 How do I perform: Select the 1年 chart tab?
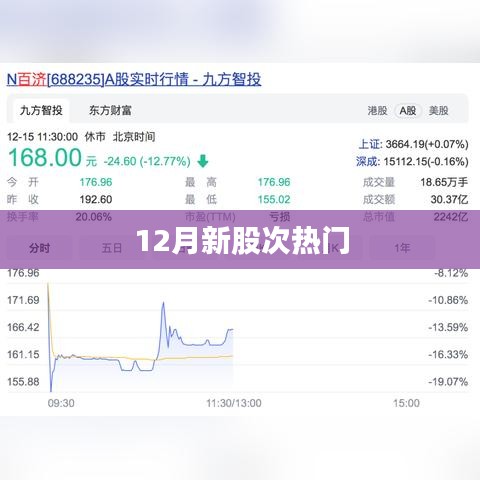click(x=402, y=248)
